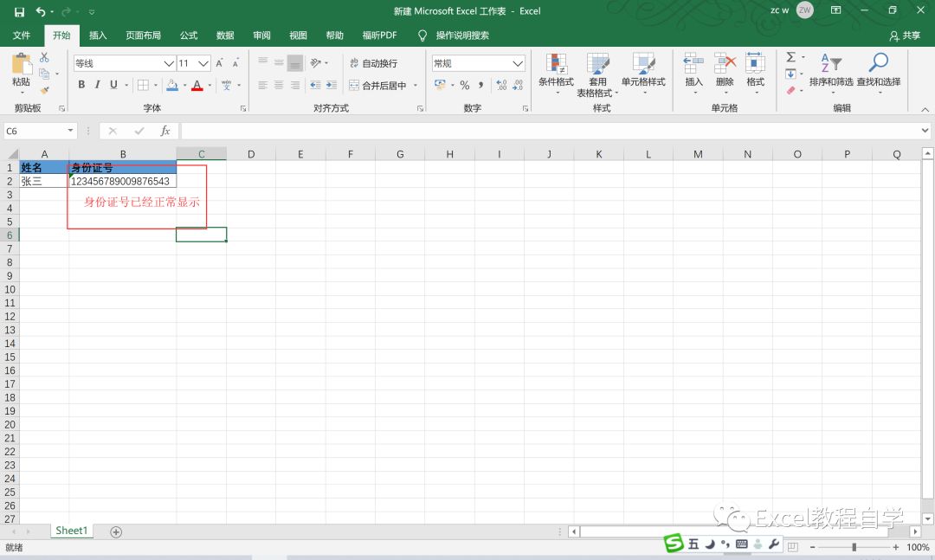This screenshot has width=935, height=560.
Task: Select the Sheet1 tab
Action: pos(72,531)
